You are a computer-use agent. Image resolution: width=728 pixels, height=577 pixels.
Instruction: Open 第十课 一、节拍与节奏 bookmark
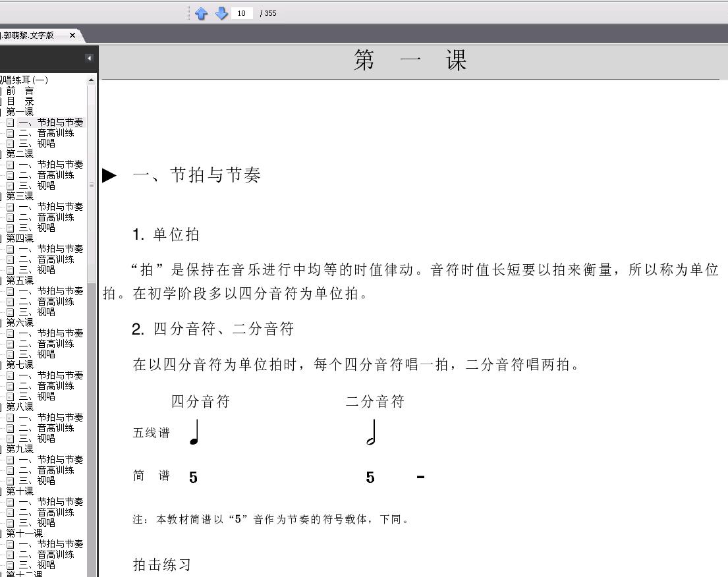[51, 502]
